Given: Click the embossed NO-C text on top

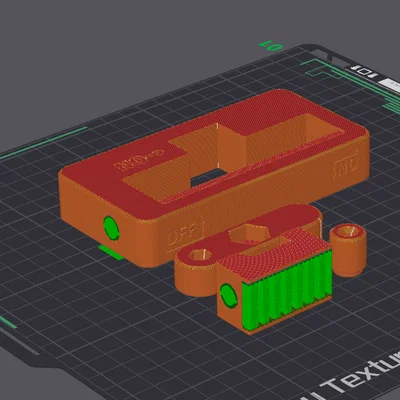Looking at the screenshot, I should (x=139, y=158).
